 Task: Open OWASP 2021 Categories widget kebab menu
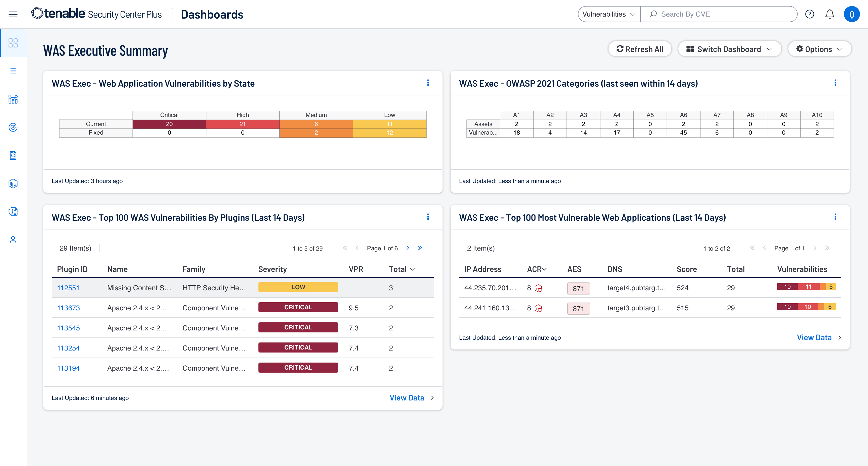pos(835,83)
